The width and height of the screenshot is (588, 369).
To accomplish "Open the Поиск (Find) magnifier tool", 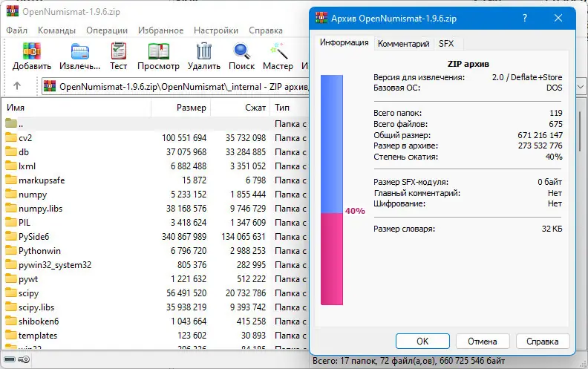I will (x=241, y=51).
